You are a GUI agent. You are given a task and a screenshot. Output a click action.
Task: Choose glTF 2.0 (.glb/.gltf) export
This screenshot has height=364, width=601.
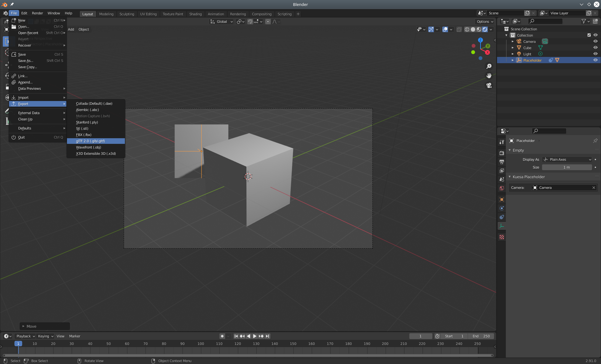(x=96, y=141)
